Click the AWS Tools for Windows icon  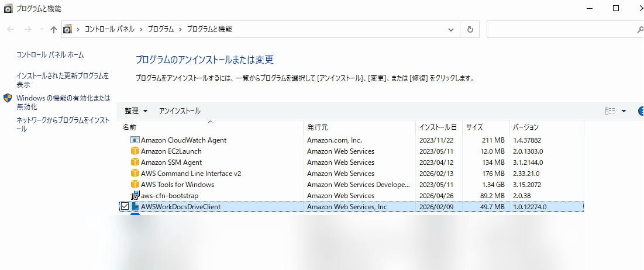click(x=135, y=185)
